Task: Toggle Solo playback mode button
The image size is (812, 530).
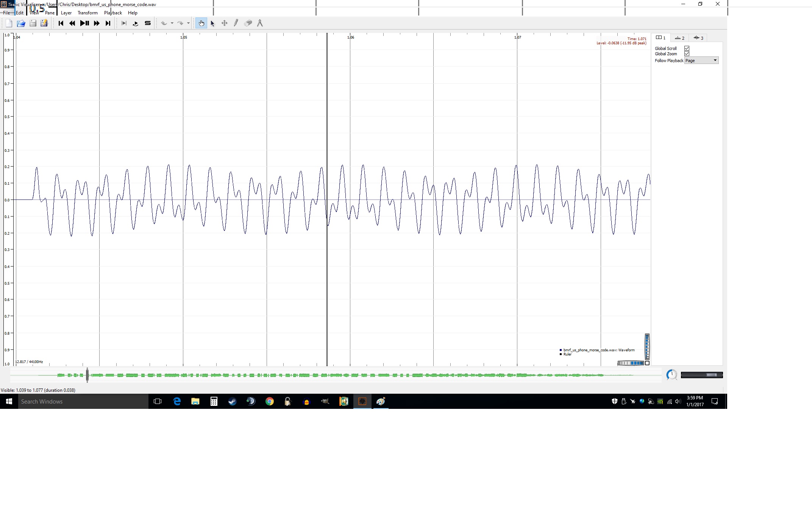Action: (x=148, y=23)
